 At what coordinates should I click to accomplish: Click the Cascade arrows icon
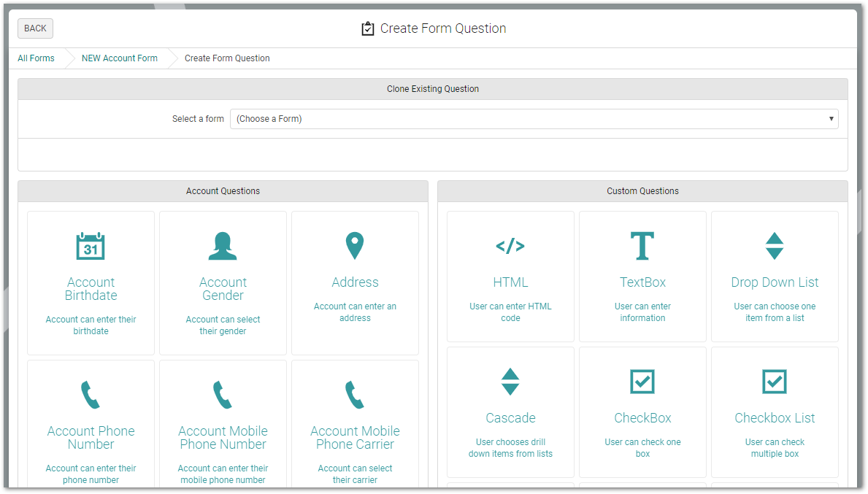[x=510, y=382]
